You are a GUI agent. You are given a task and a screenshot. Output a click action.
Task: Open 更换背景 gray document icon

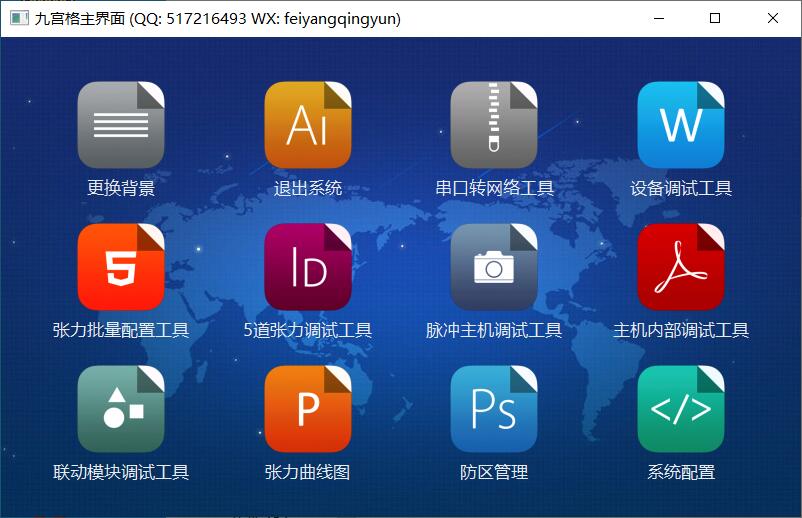120,125
